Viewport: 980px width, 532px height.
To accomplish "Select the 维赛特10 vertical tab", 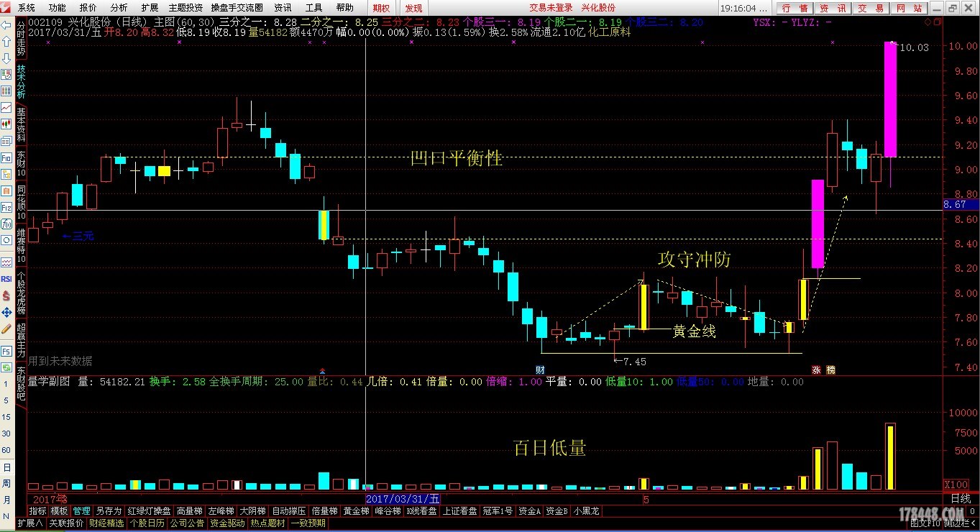I will (21, 246).
